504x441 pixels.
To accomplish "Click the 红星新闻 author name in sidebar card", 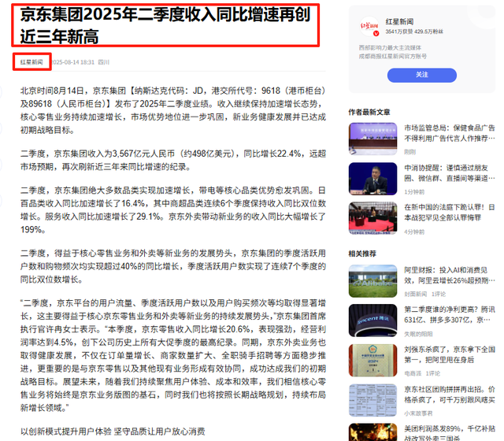I will click(x=399, y=21).
